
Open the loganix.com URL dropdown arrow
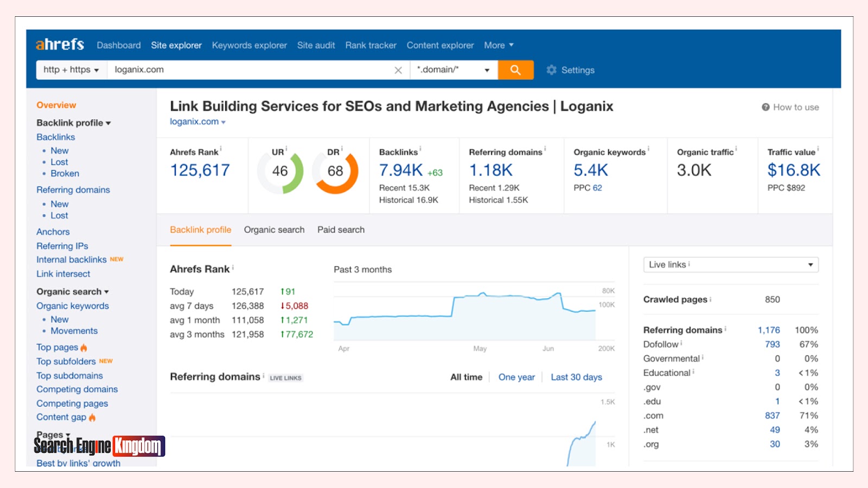click(224, 123)
